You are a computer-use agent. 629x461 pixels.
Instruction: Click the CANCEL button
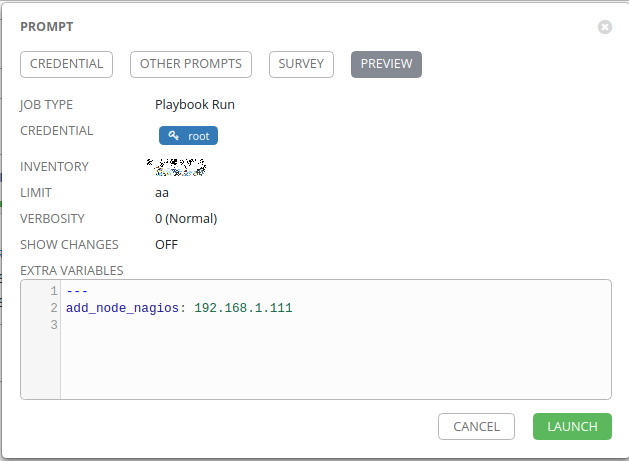476,426
